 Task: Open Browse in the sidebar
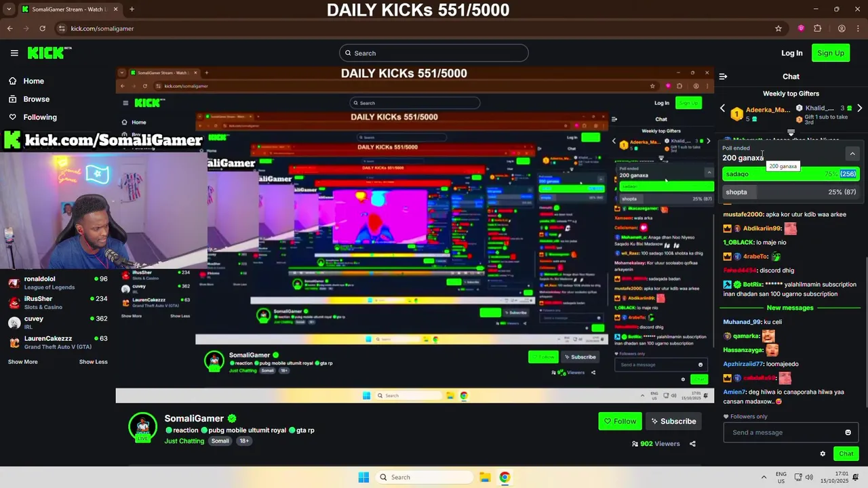pyautogui.click(x=28, y=99)
